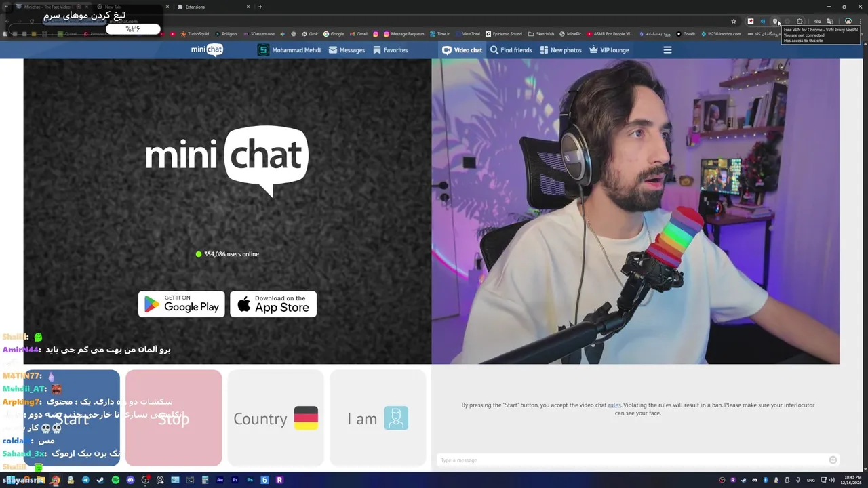Click the ENG language indicator

(x=810, y=480)
